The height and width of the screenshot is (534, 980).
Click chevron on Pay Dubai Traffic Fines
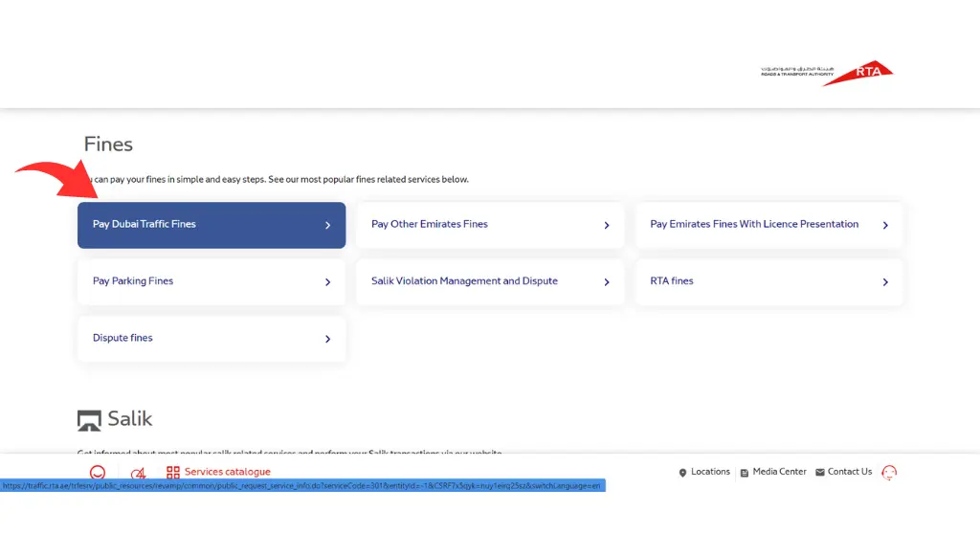pos(327,225)
